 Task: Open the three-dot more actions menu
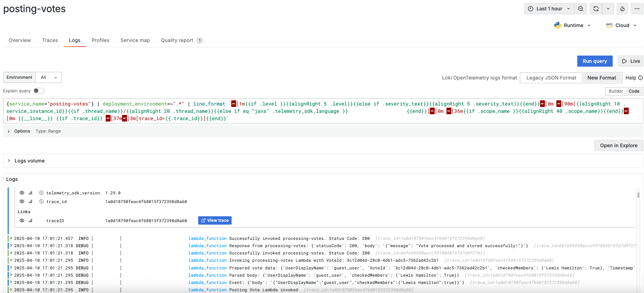637,9
